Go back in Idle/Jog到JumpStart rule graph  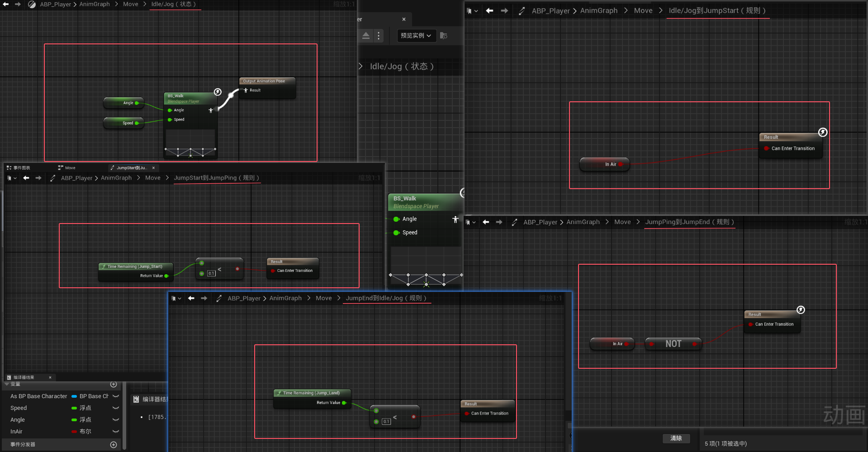coord(489,11)
